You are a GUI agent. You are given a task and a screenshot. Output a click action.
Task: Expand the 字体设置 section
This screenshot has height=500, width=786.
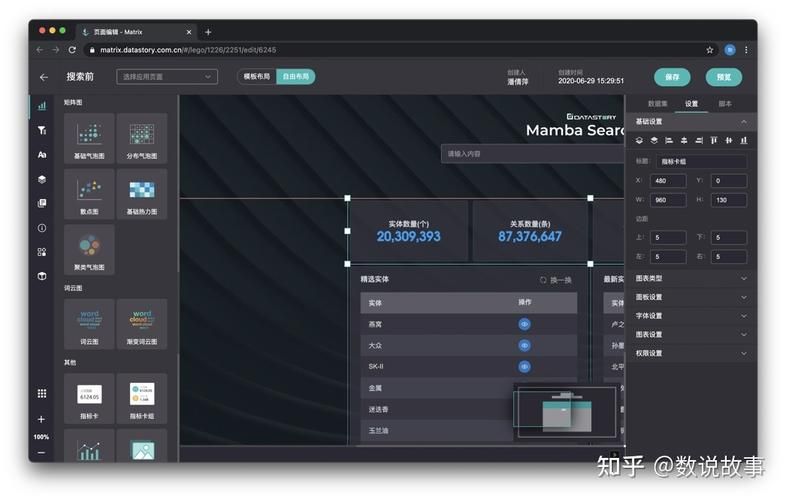(x=692, y=316)
